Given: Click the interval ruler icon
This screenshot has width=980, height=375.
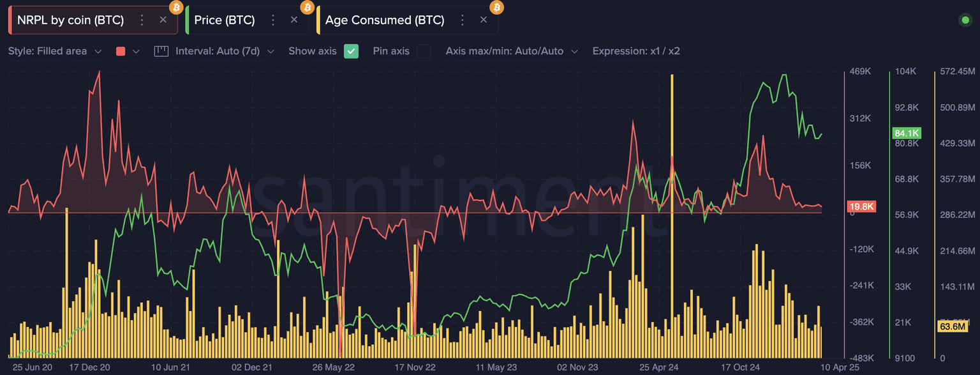Looking at the screenshot, I should tap(161, 51).
